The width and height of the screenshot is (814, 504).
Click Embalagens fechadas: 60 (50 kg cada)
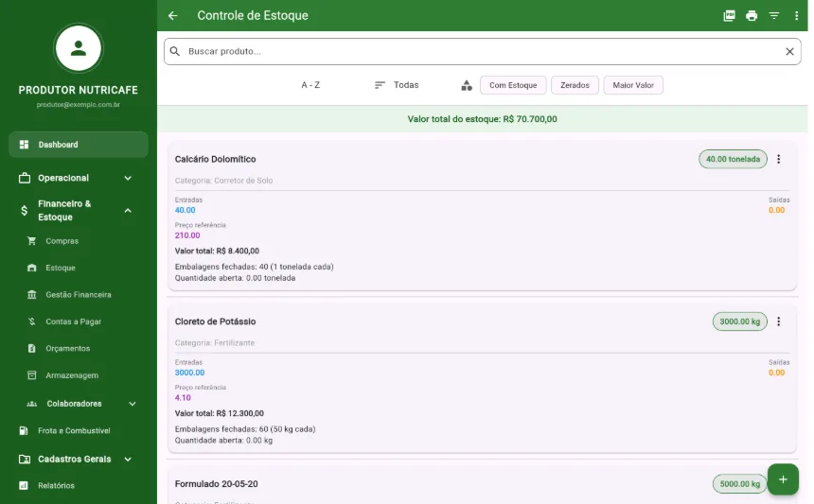pos(245,429)
